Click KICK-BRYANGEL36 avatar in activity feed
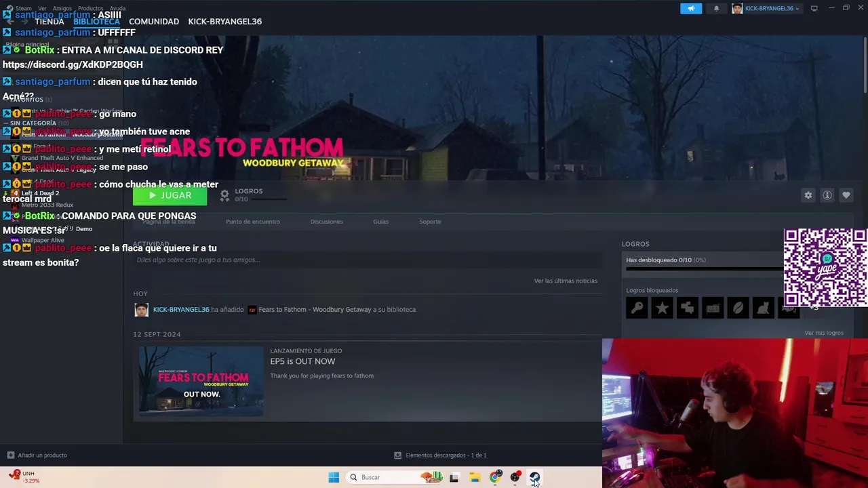The height and width of the screenshot is (488, 868). pyautogui.click(x=141, y=310)
